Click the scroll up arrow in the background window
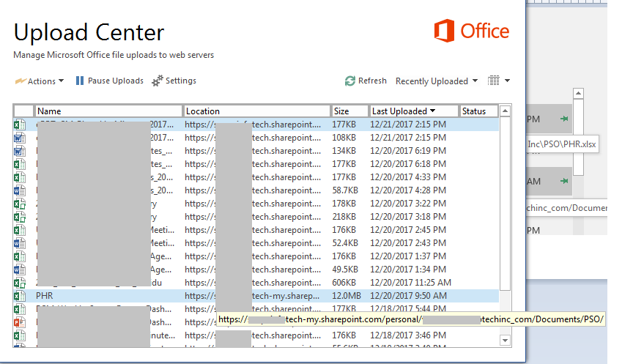 pyautogui.click(x=578, y=94)
